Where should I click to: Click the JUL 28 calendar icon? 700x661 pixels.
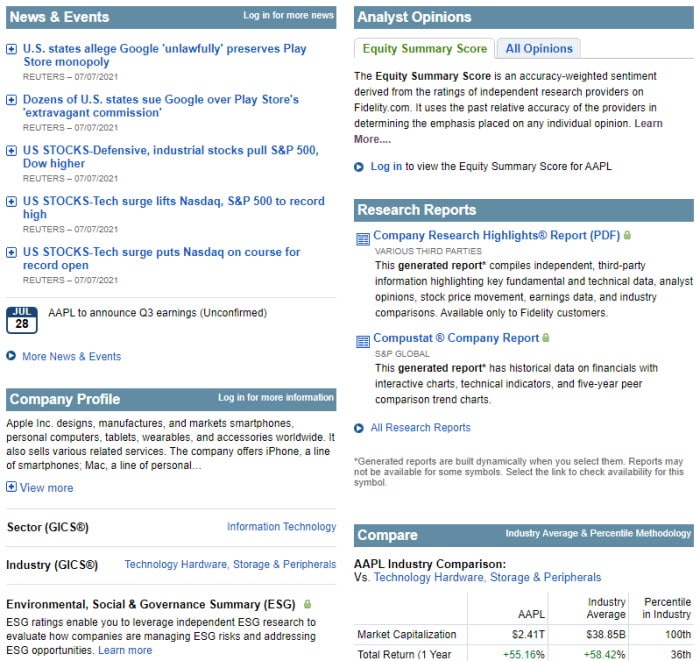click(22, 320)
